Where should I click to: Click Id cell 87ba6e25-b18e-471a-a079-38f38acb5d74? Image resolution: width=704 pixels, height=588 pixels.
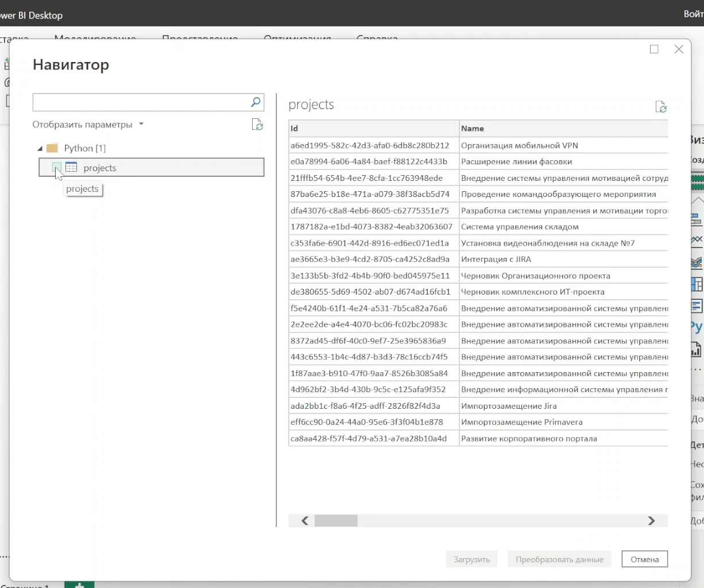tap(373, 194)
